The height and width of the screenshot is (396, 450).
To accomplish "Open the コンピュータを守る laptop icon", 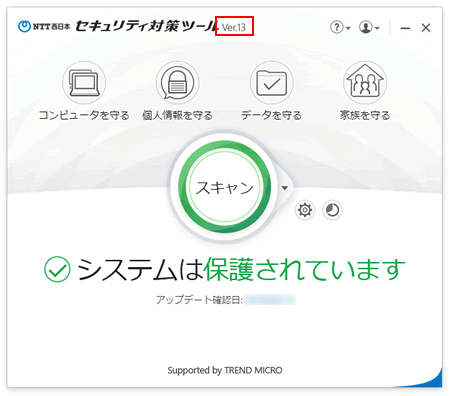I will [x=84, y=83].
